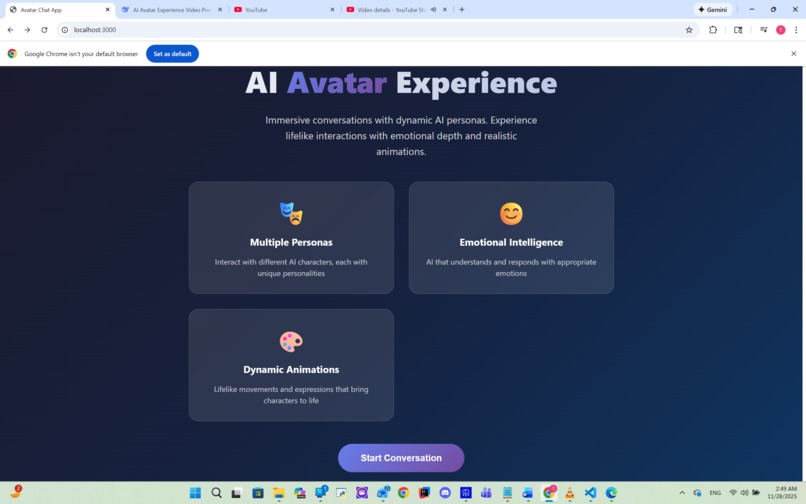
Task: Open the Extensions puzzle icon
Action: 713,30
